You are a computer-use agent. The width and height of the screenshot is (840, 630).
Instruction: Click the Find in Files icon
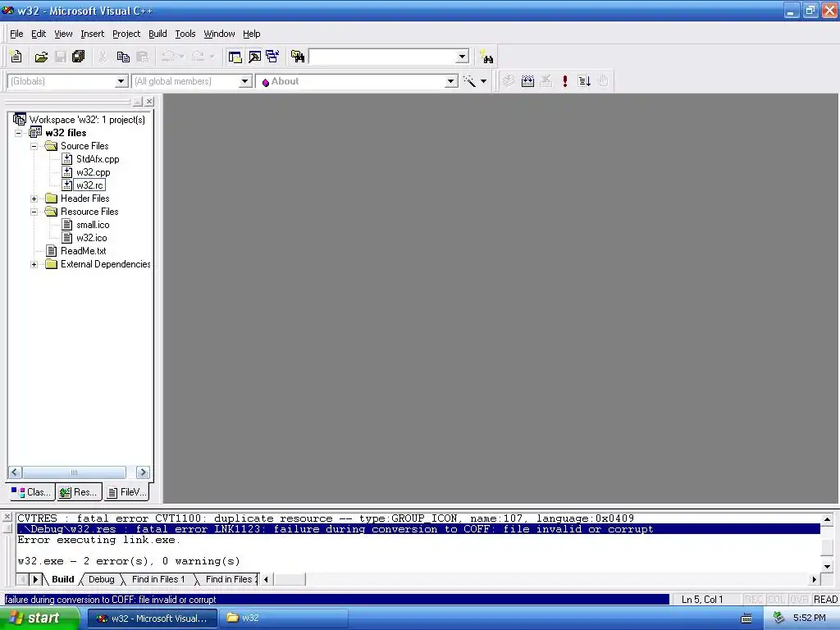(297, 57)
